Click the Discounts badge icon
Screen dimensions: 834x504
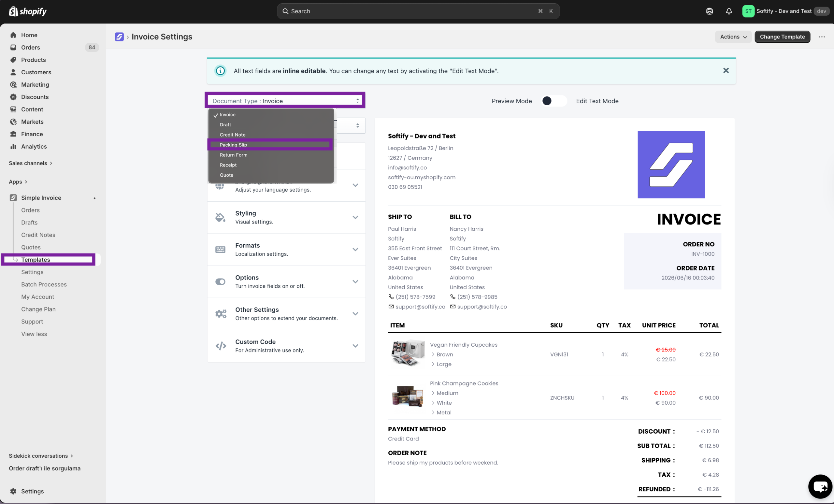(13, 97)
